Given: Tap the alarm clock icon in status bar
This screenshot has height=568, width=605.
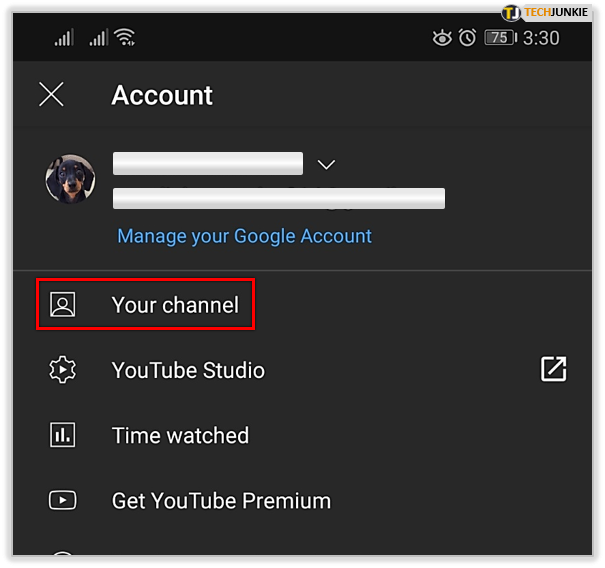Looking at the screenshot, I should [x=467, y=38].
